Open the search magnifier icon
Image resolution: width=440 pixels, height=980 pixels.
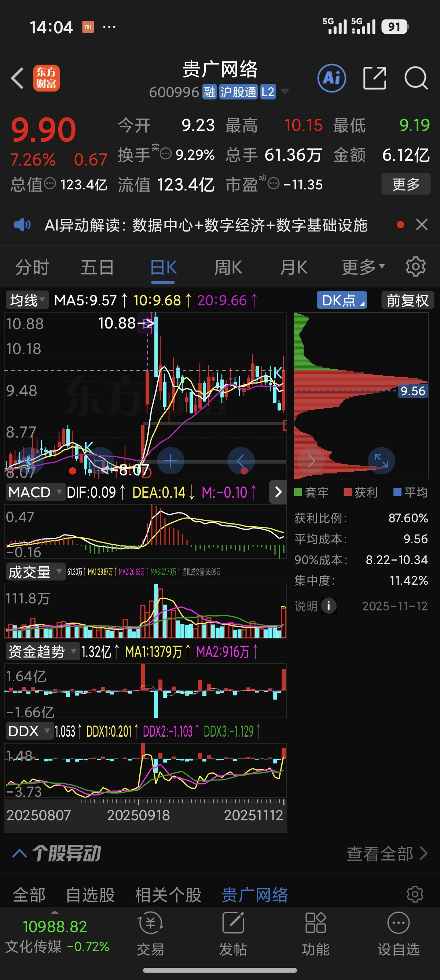(x=416, y=78)
